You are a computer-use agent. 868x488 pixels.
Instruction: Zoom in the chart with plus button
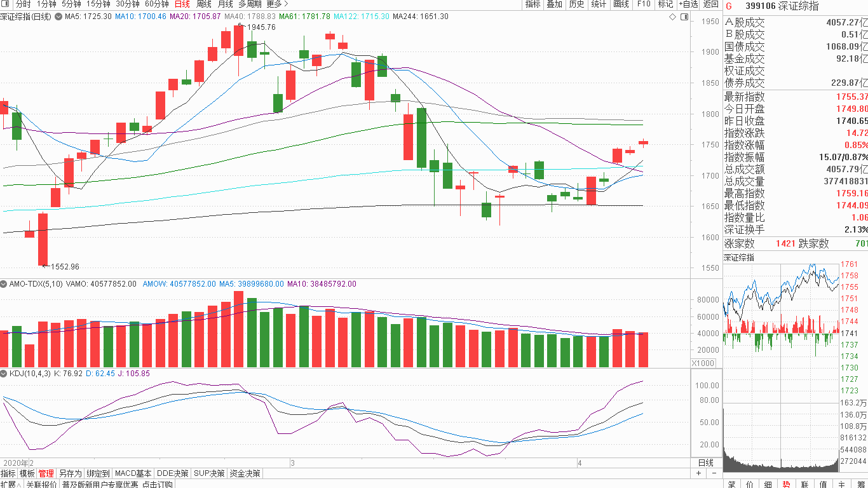(698, 473)
